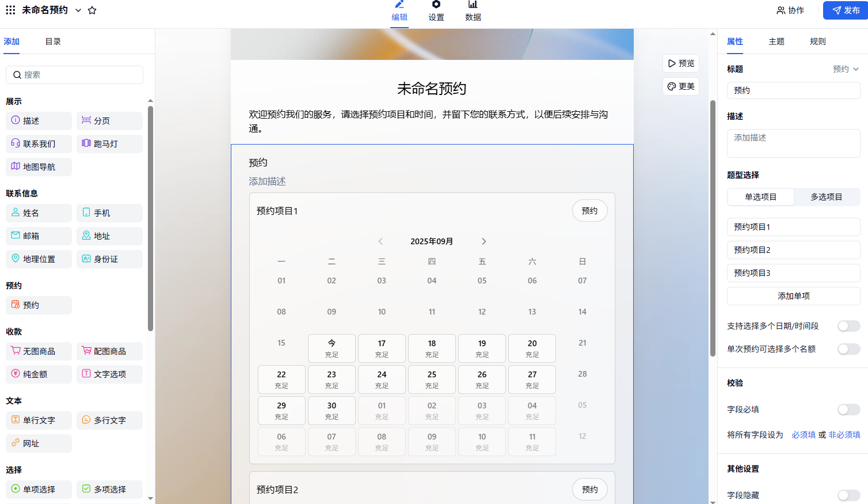The height and width of the screenshot is (504, 868).
Task: Add the 地图导航 map navigation component
Action: (39, 167)
